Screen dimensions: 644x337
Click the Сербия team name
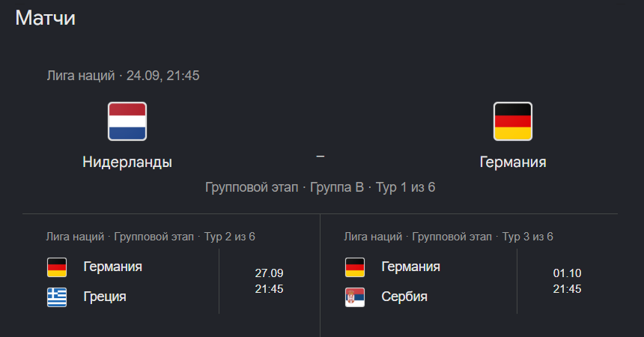pos(404,297)
